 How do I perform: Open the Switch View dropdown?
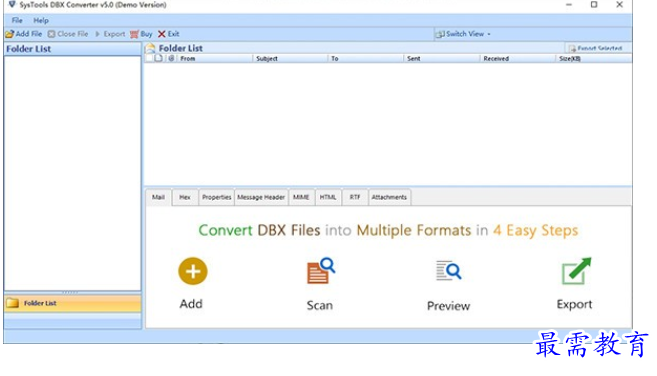pyautogui.click(x=463, y=34)
